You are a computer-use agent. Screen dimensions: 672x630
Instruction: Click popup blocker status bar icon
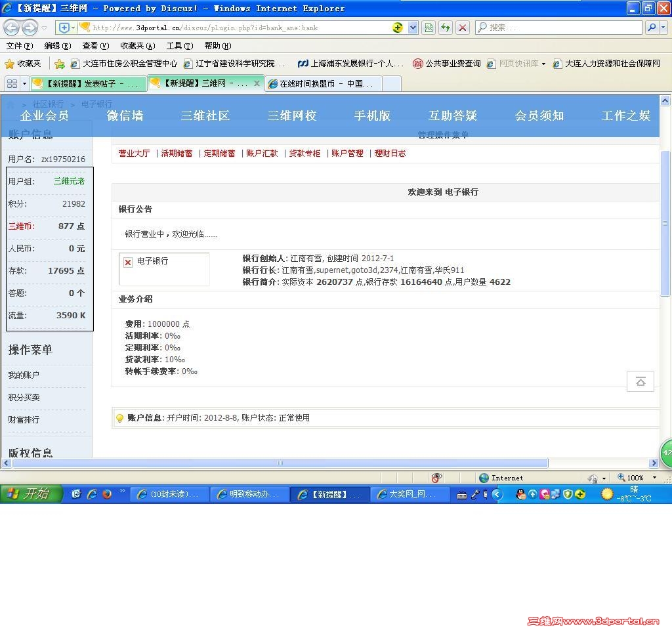[x=436, y=478]
